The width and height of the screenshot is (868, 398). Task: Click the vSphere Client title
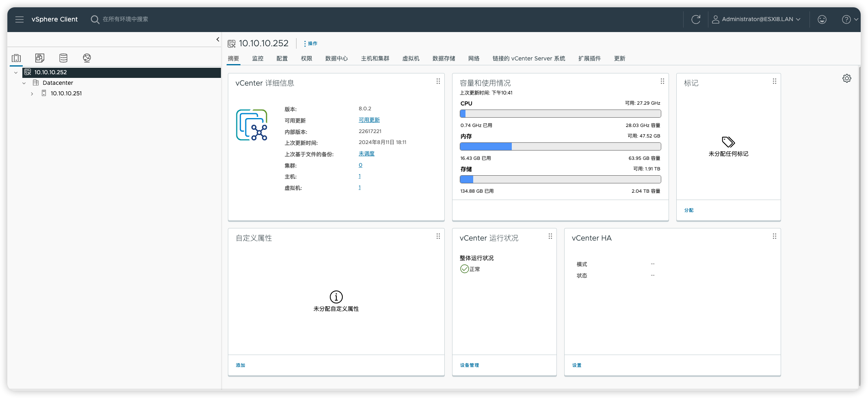pyautogui.click(x=55, y=19)
